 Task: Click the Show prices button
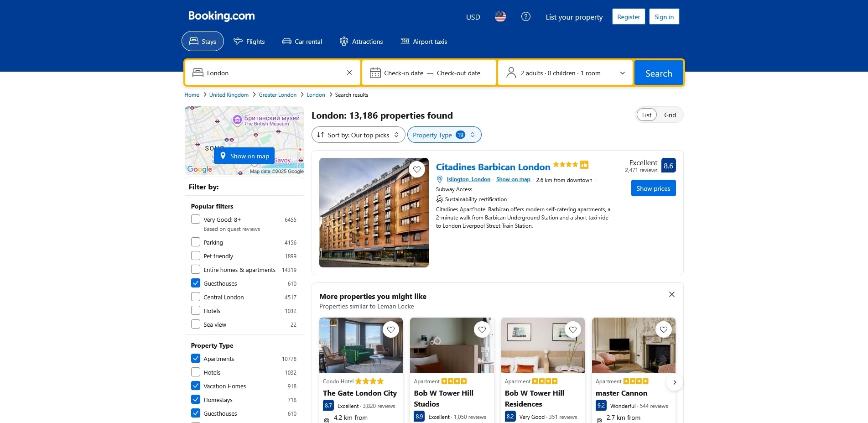[653, 188]
